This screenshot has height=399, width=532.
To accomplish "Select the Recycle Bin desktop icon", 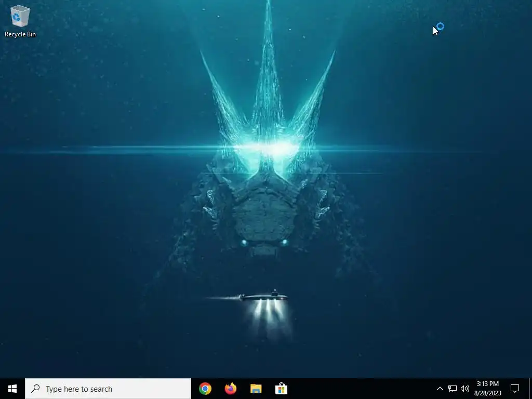I will coord(20,21).
